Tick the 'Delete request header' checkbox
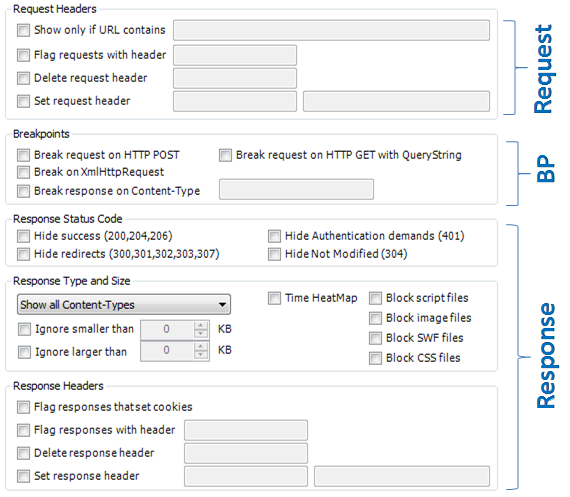Screen dimensions: 570x497 (23, 78)
